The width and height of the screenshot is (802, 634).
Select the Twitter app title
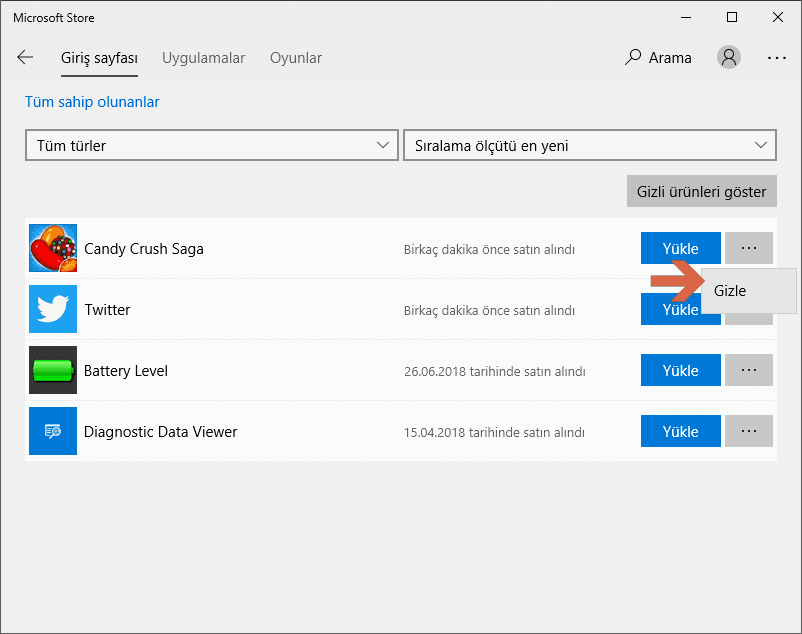(107, 309)
